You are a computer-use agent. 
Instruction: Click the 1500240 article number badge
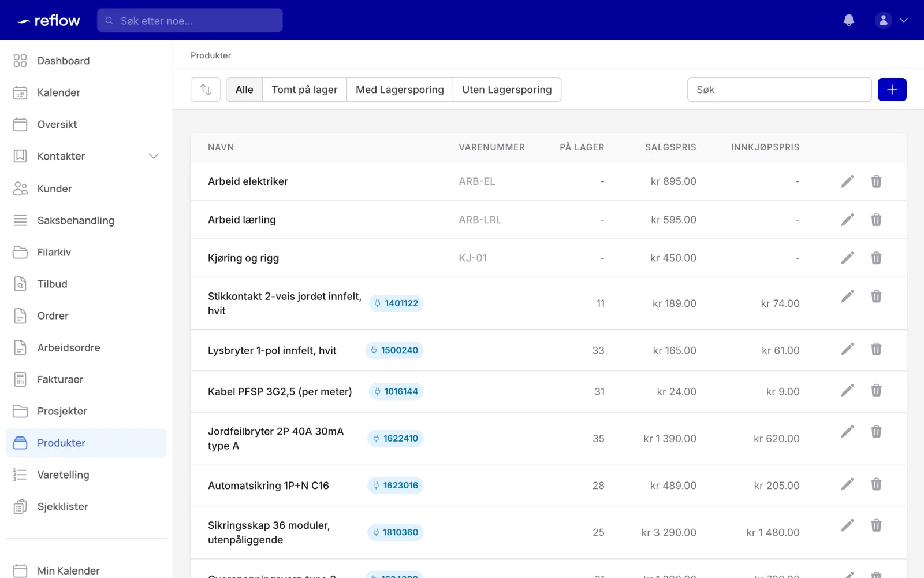(x=394, y=350)
